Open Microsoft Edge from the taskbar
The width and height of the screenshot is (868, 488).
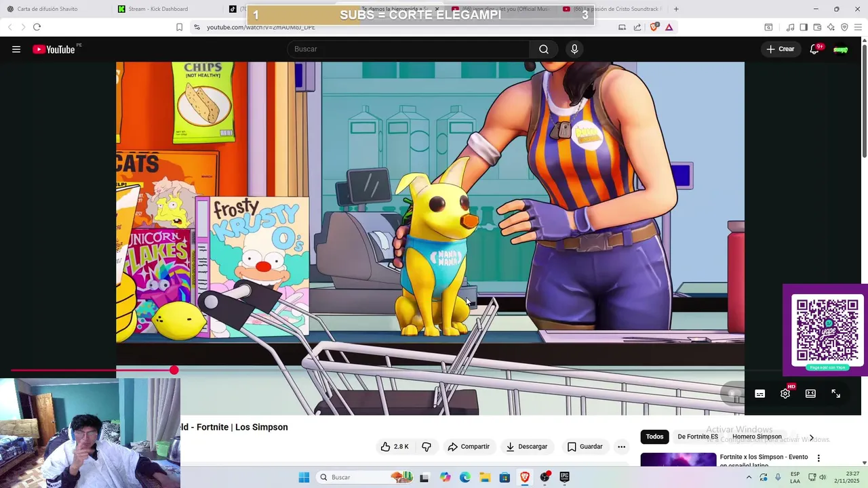(x=465, y=477)
